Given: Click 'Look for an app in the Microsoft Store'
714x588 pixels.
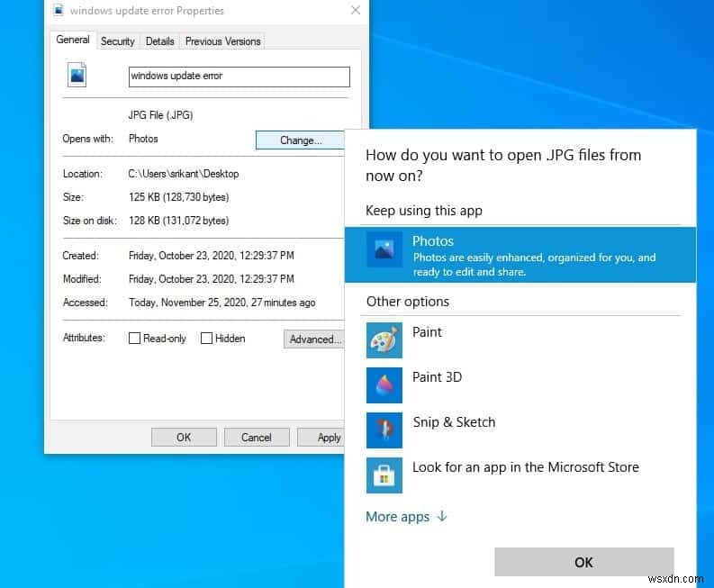Looking at the screenshot, I should tap(526, 467).
